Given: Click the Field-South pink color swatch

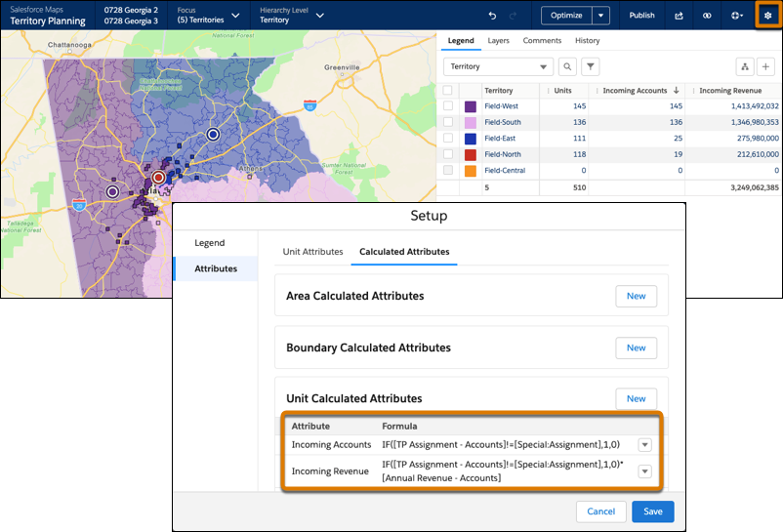Looking at the screenshot, I should pos(470,122).
